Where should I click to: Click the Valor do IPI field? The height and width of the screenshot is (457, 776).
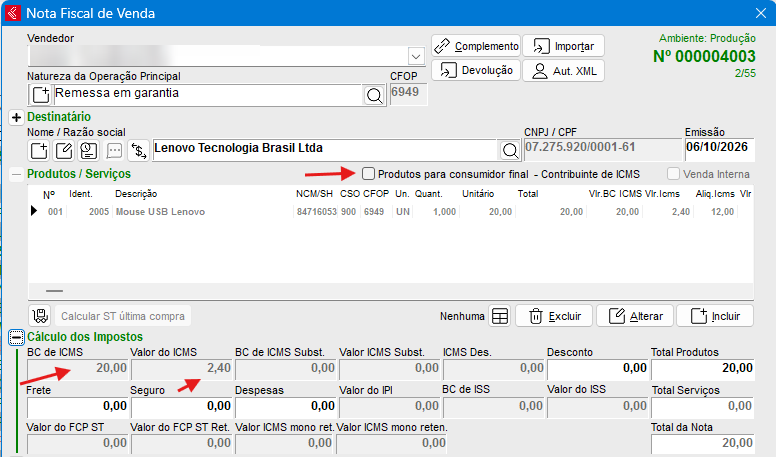tap(390, 406)
